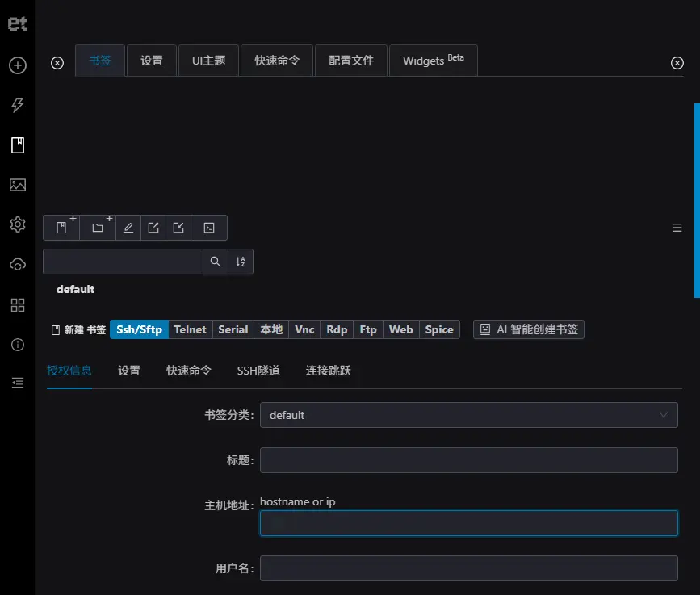
Task: Open terminal themes image icon in sidebar
Action: click(18, 185)
